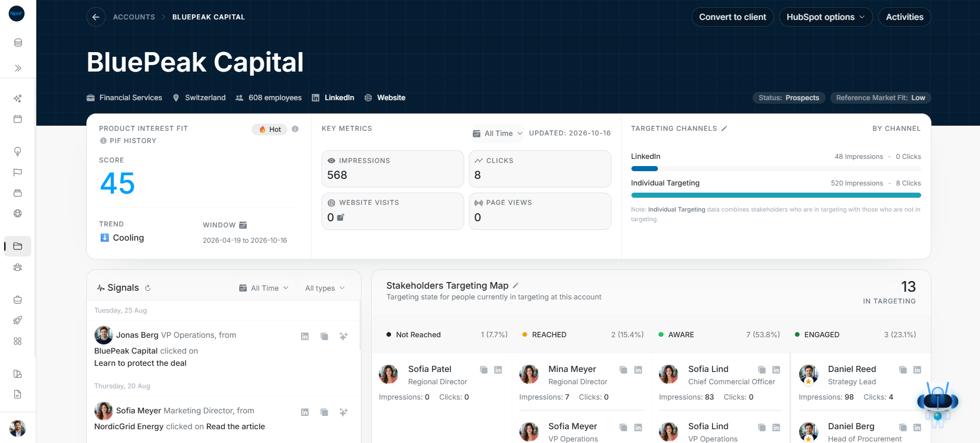Open the database icon in sidebar

coord(18,43)
